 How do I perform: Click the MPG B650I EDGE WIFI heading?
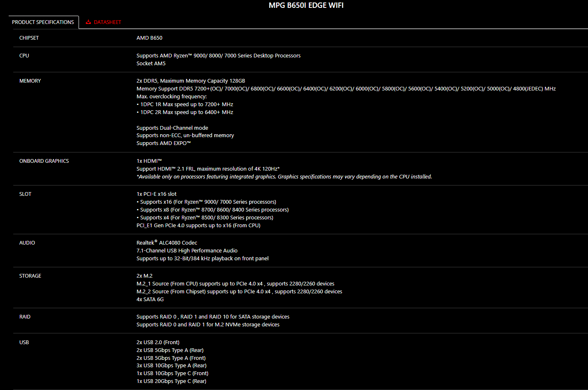click(x=306, y=5)
